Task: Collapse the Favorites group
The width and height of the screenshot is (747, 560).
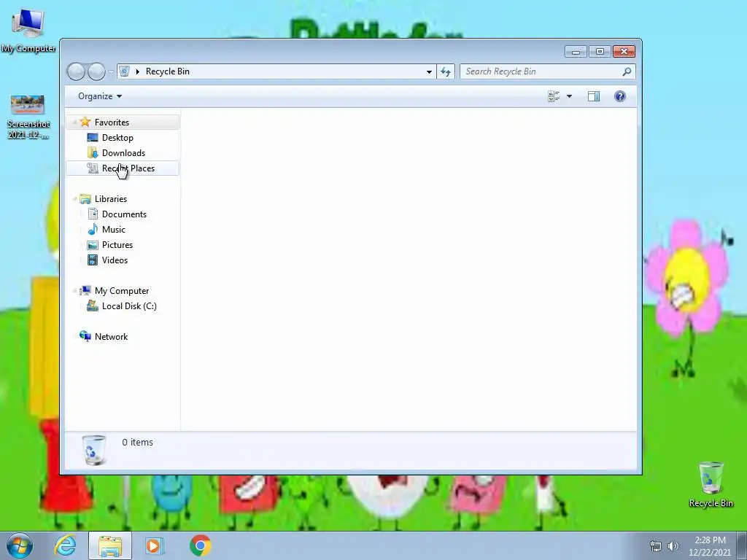Action: 74,122
